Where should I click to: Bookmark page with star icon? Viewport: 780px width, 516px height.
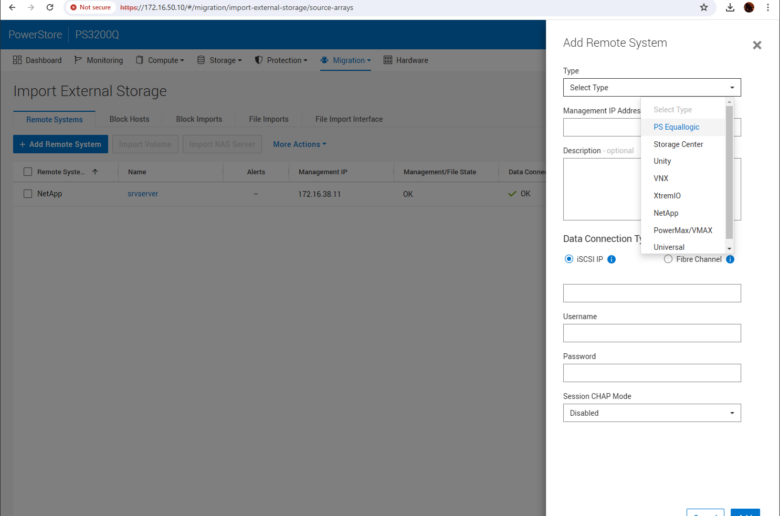coord(703,7)
